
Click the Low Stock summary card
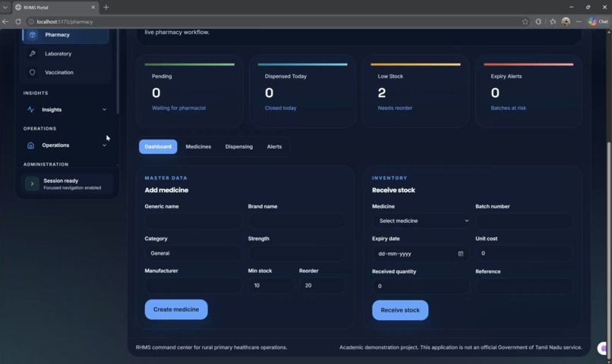pyautogui.click(x=415, y=91)
